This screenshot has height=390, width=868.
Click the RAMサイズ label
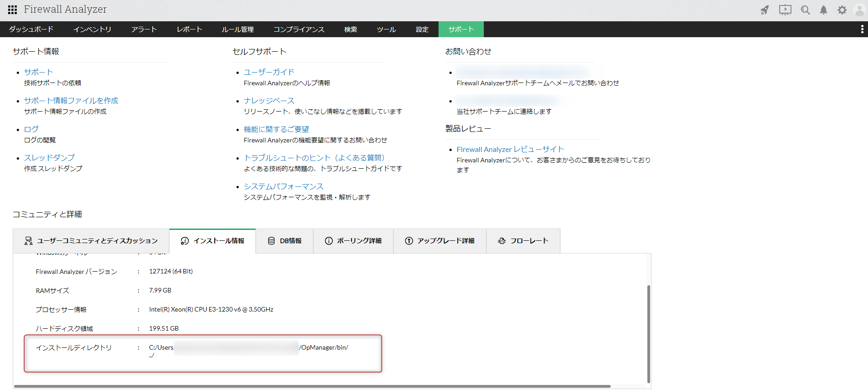(53, 291)
